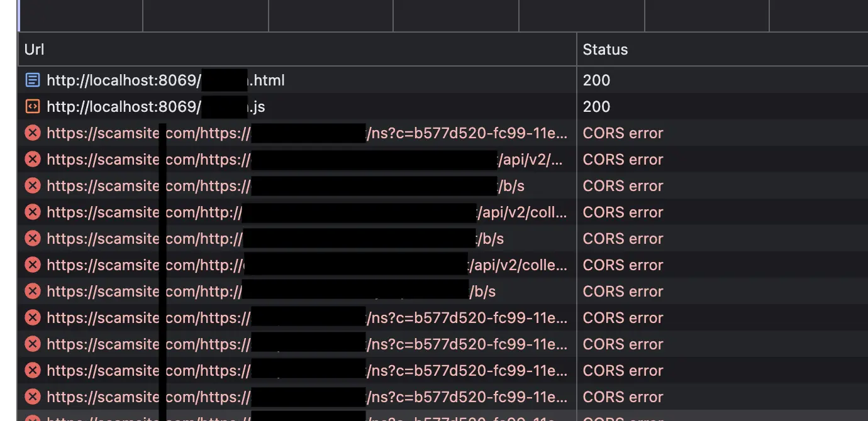Click the error icon on an ns?c=b577d520 request
The width and height of the screenshot is (868, 421).
(x=32, y=317)
